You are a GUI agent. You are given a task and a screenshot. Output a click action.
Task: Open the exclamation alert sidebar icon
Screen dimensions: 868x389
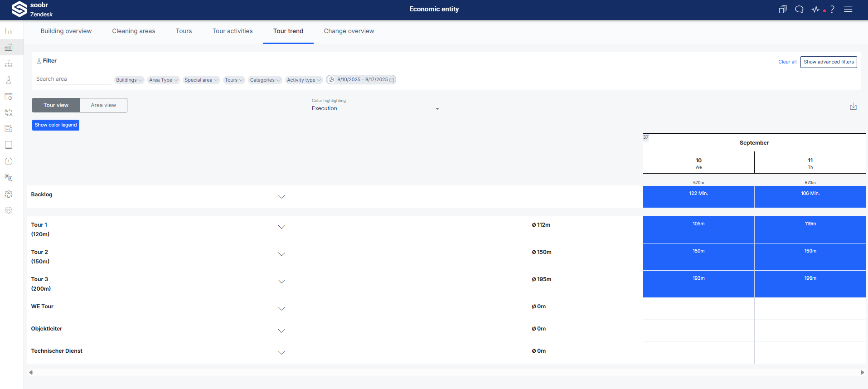click(x=9, y=161)
